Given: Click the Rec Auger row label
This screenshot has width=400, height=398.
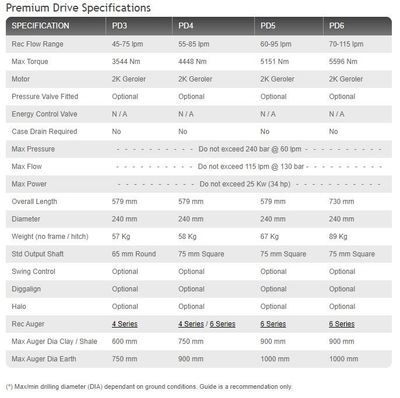Looking at the screenshot, I should tap(28, 324).
